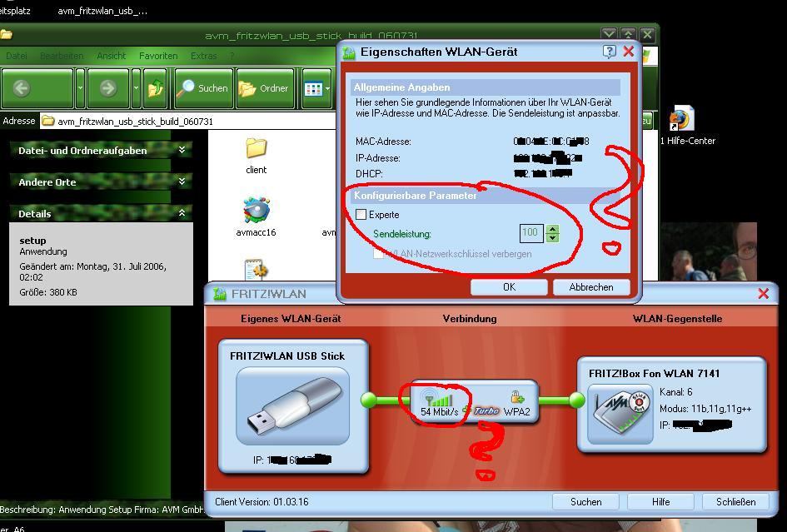Decrease Sendeleistung with the down arrow
This screenshot has height=532, width=787.
pyautogui.click(x=553, y=238)
